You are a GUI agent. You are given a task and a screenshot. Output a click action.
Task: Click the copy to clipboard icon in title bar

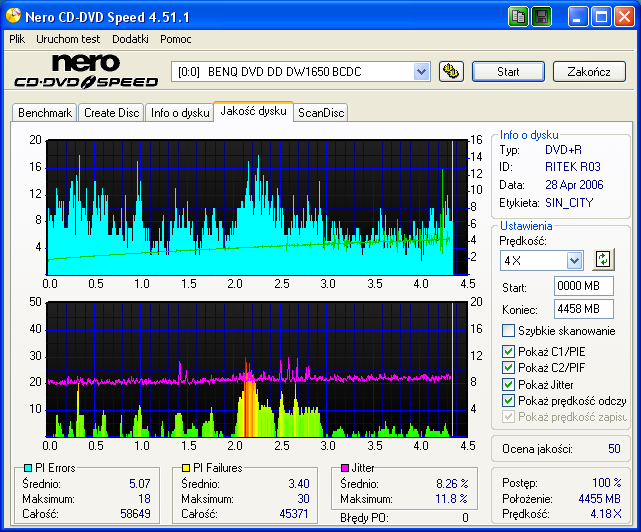518,17
